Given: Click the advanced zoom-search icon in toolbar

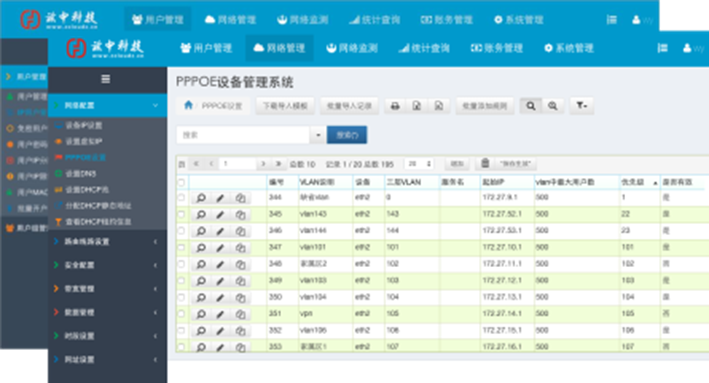Looking at the screenshot, I should pos(553,106).
